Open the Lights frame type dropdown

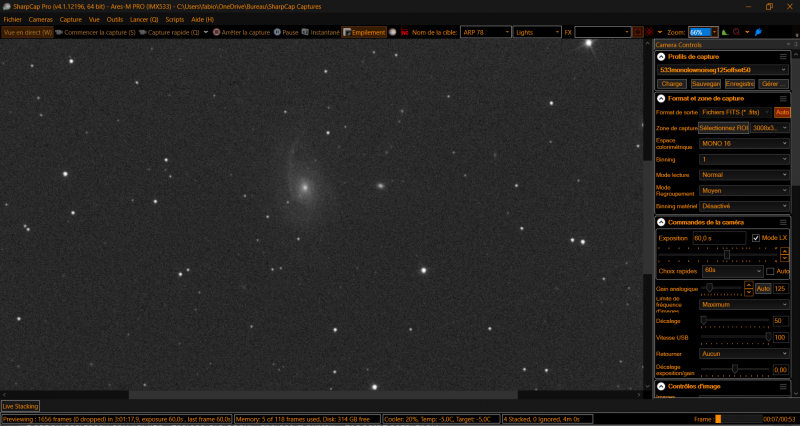tap(537, 32)
